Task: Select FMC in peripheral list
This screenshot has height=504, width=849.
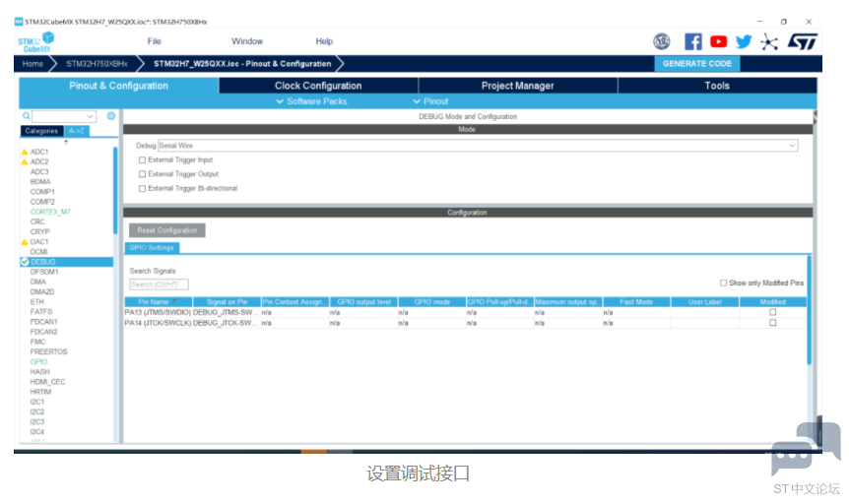Action: coord(37,343)
